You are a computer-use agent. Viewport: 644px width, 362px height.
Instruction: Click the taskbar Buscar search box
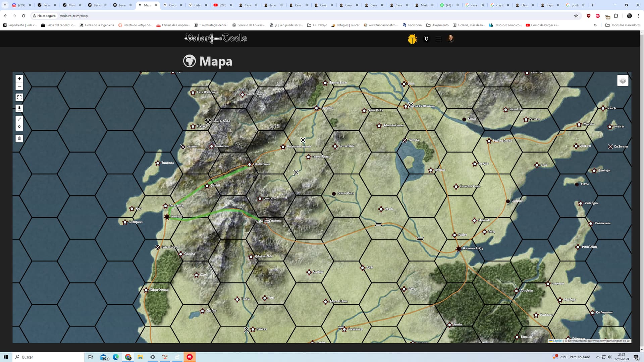click(48, 357)
